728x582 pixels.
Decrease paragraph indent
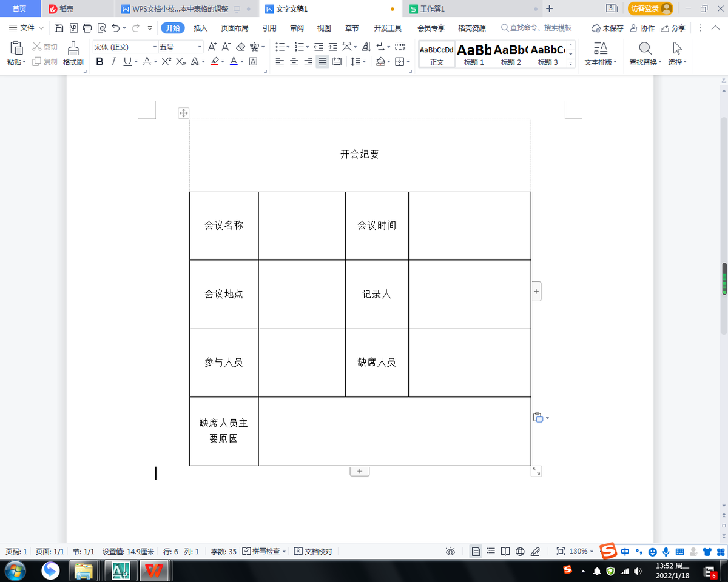click(x=318, y=47)
